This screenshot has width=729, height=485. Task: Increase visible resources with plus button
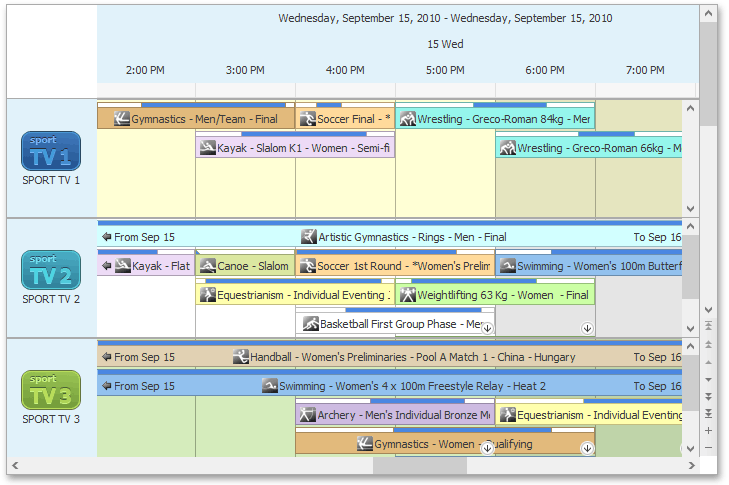coord(709,431)
